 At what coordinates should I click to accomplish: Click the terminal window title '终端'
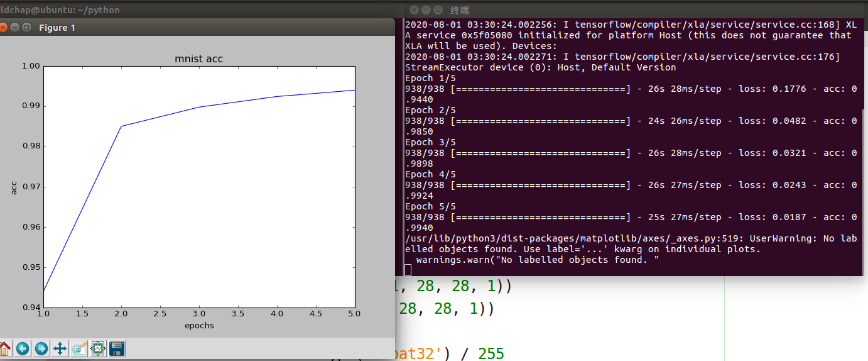coord(460,10)
